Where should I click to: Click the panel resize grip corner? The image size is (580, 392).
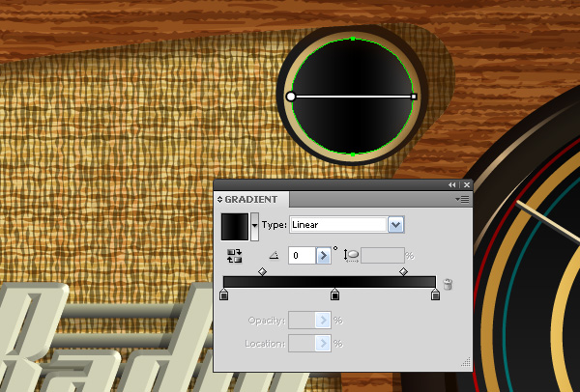point(466,362)
